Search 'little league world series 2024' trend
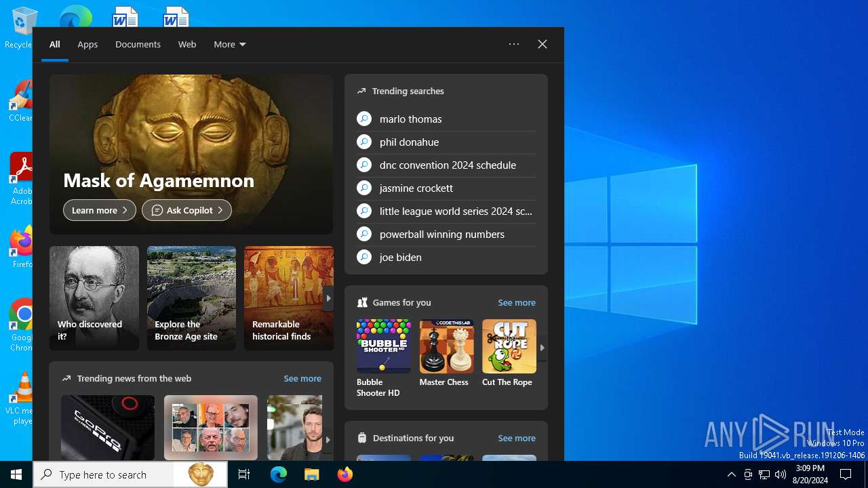The height and width of the screenshot is (488, 868). coord(446,211)
